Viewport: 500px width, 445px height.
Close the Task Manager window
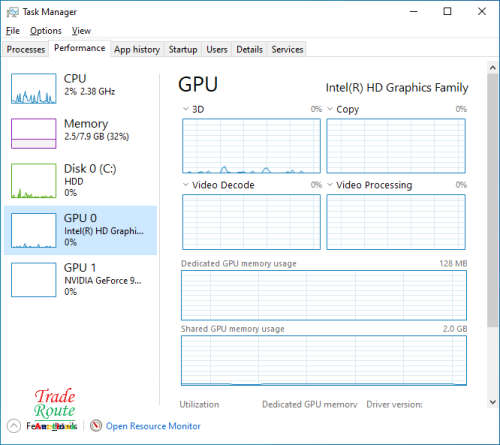482,12
